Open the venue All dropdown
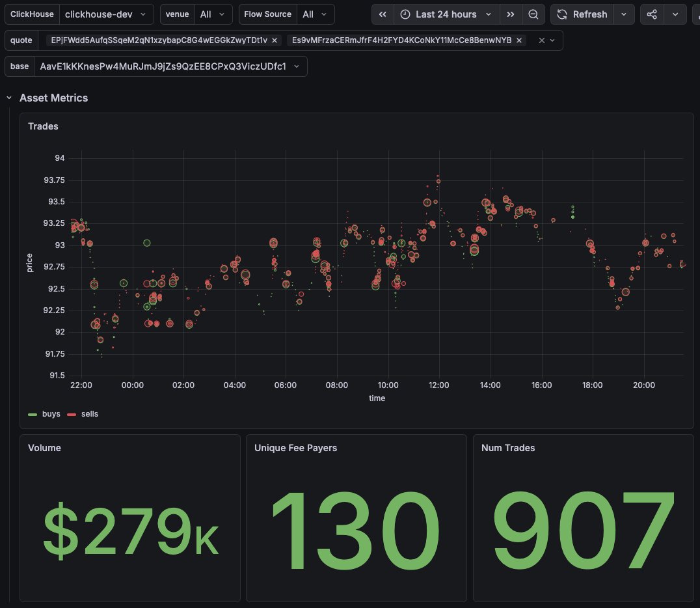 [x=213, y=14]
